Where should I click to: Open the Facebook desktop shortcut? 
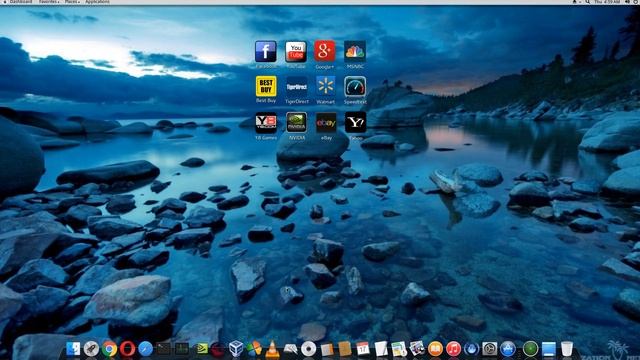(266, 51)
